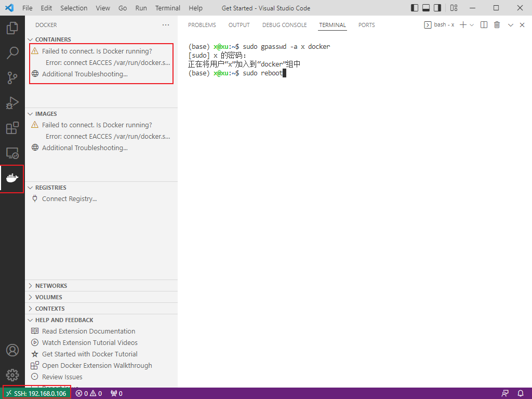
Task: Open Remote Explorer view icon
Action: tap(12, 153)
